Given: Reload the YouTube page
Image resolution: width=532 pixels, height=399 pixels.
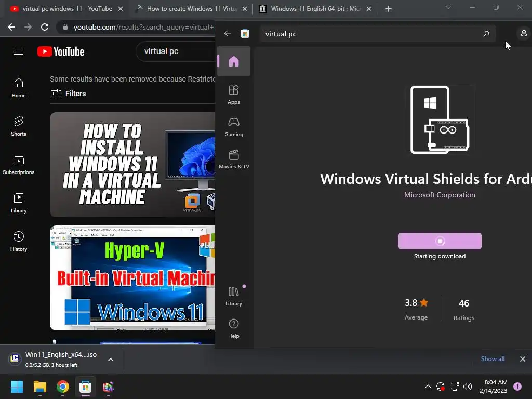Looking at the screenshot, I should tap(45, 27).
